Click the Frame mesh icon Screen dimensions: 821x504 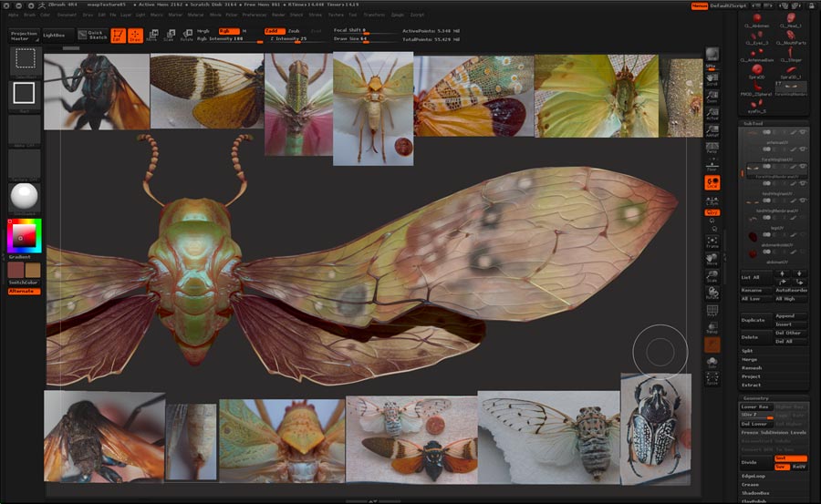tap(712, 242)
